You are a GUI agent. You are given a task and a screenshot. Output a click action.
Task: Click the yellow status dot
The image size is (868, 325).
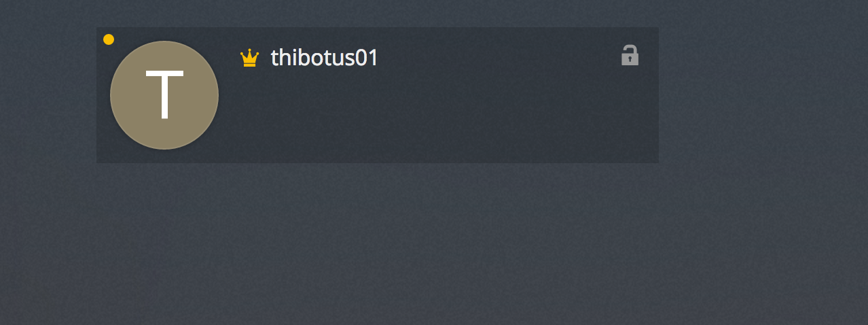(109, 39)
